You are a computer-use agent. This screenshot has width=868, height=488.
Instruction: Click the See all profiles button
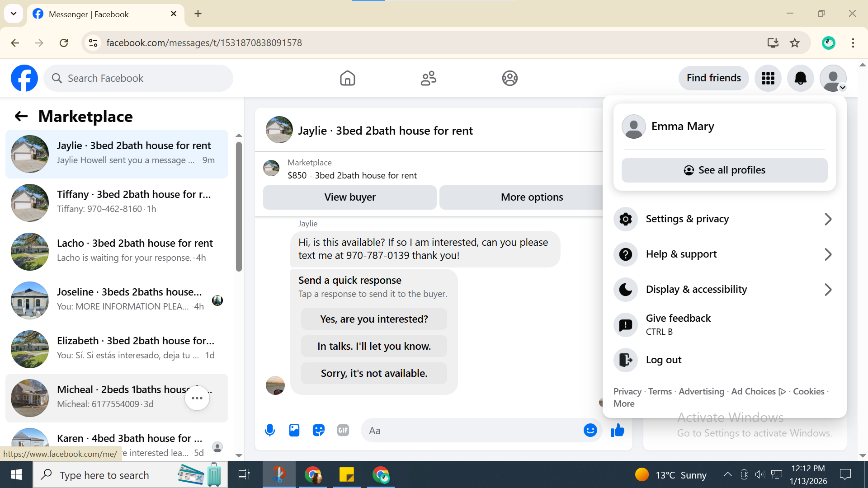[724, 170]
